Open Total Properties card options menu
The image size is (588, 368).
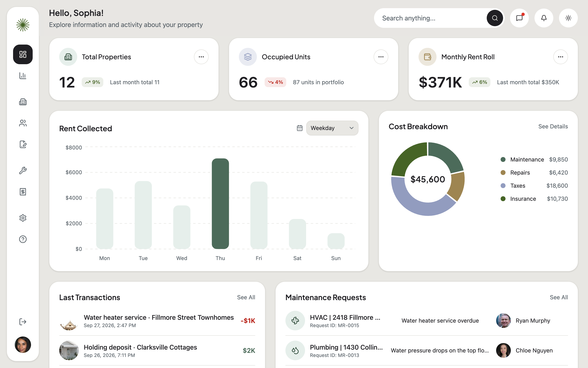click(x=201, y=57)
